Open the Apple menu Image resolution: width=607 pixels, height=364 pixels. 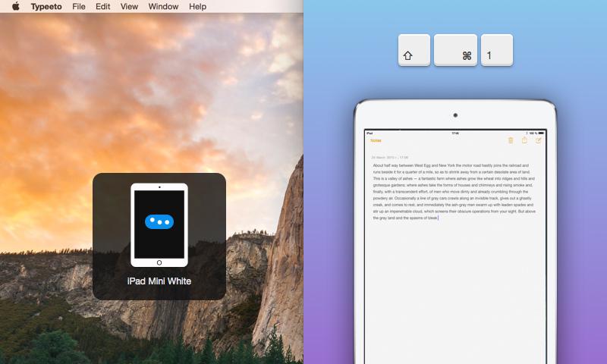[16, 6]
